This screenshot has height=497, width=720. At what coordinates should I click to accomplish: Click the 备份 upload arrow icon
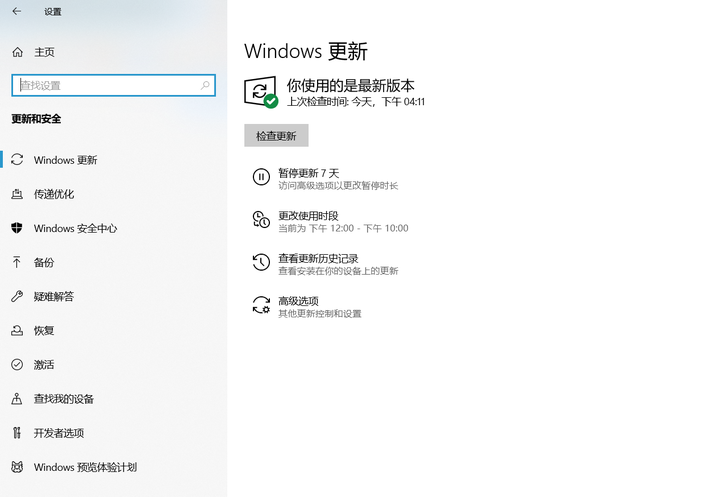click(x=17, y=262)
